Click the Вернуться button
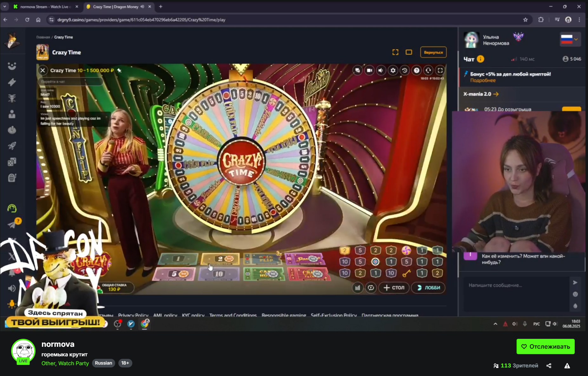 click(433, 52)
